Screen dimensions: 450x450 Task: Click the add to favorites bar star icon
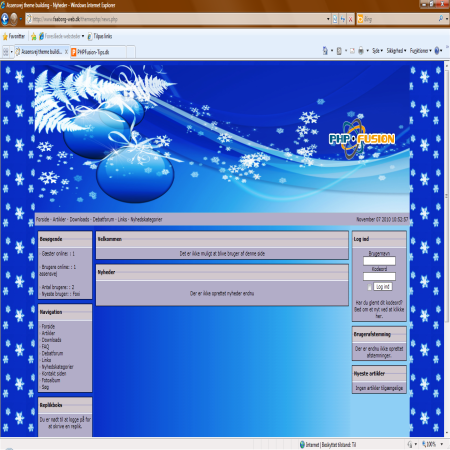coord(34,36)
